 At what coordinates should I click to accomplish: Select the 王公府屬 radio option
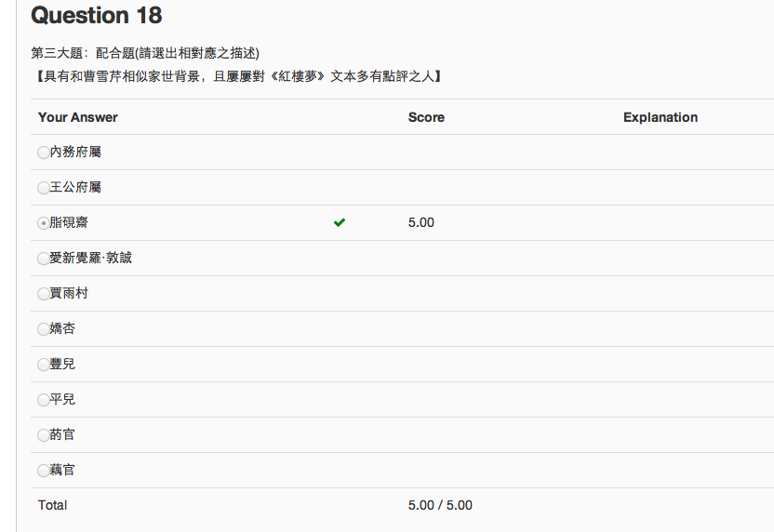[x=43, y=188]
